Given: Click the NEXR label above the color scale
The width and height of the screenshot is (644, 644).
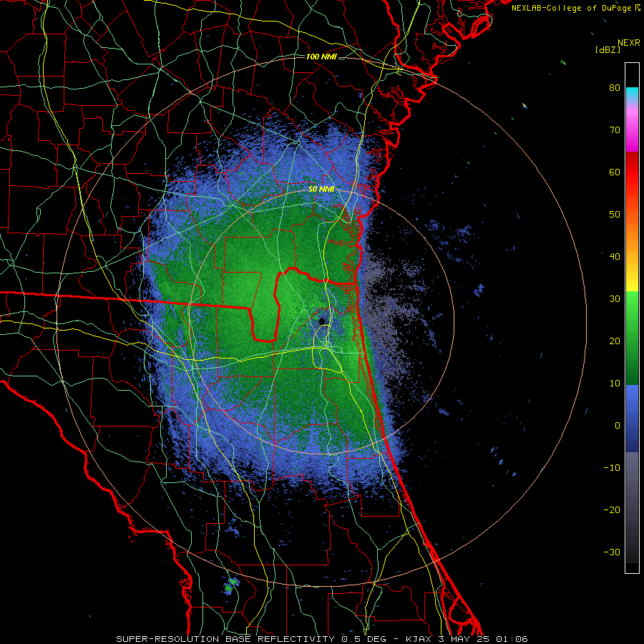Looking at the screenshot, I should tap(629, 43).
